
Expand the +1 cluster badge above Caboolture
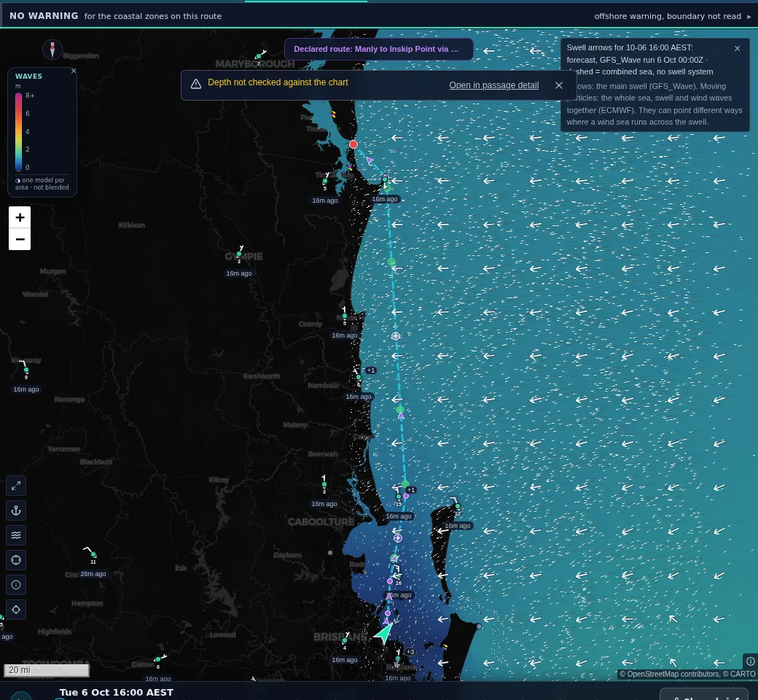(411, 489)
